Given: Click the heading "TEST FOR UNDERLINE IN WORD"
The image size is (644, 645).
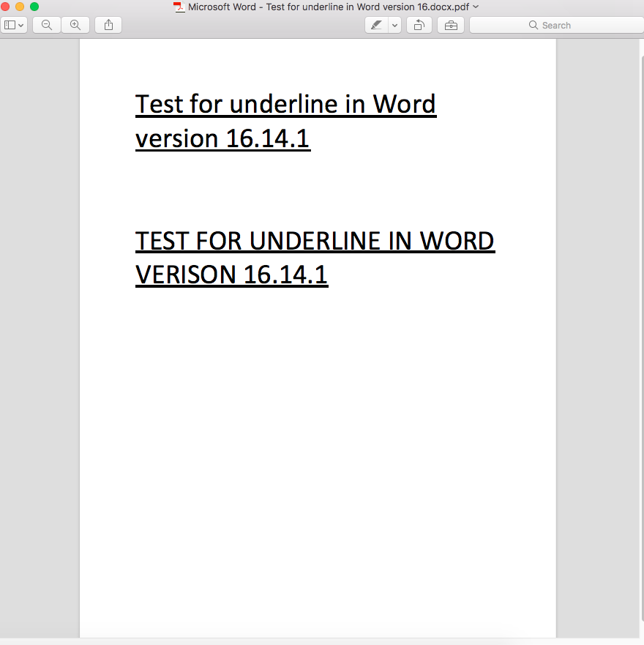Looking at the screenshot, I should [315, 241].
